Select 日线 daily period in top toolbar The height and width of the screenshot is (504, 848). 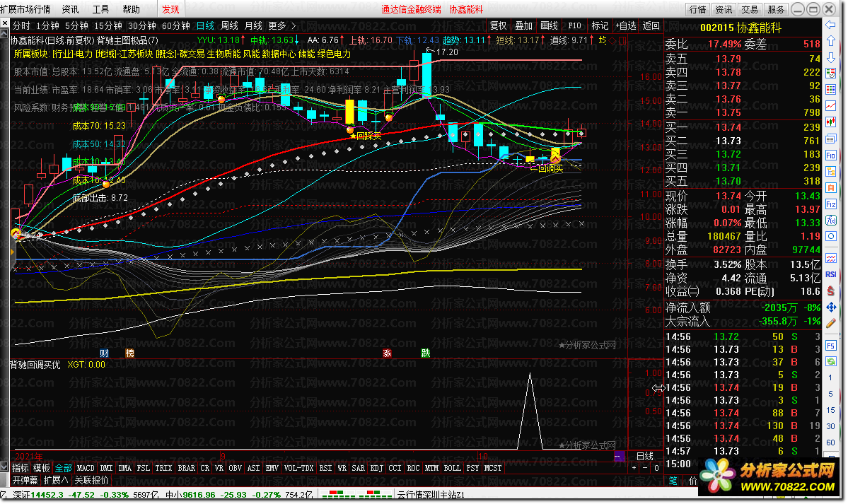206,25
